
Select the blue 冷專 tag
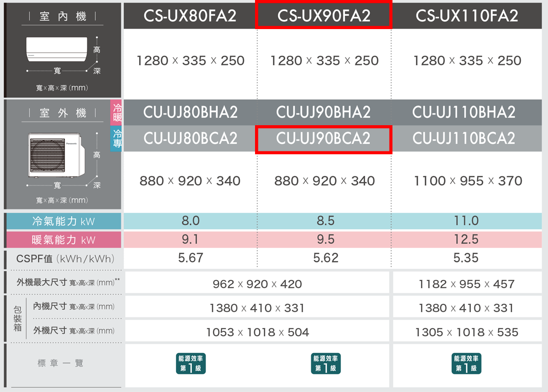[117, 139]
